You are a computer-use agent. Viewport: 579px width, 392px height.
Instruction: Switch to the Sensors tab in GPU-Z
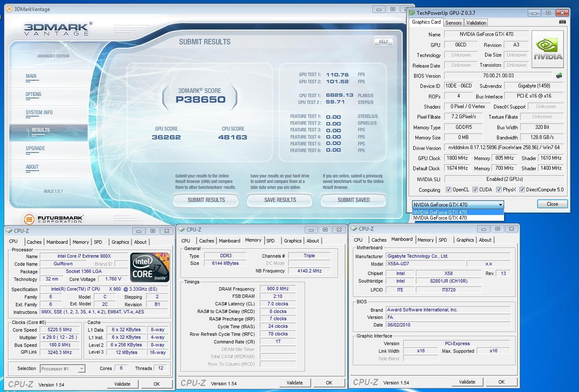[453, 23]
